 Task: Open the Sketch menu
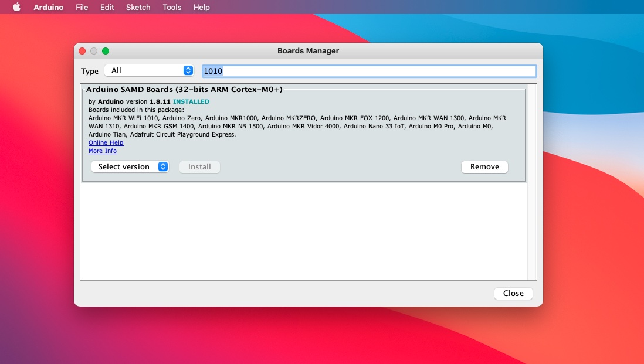138,8
